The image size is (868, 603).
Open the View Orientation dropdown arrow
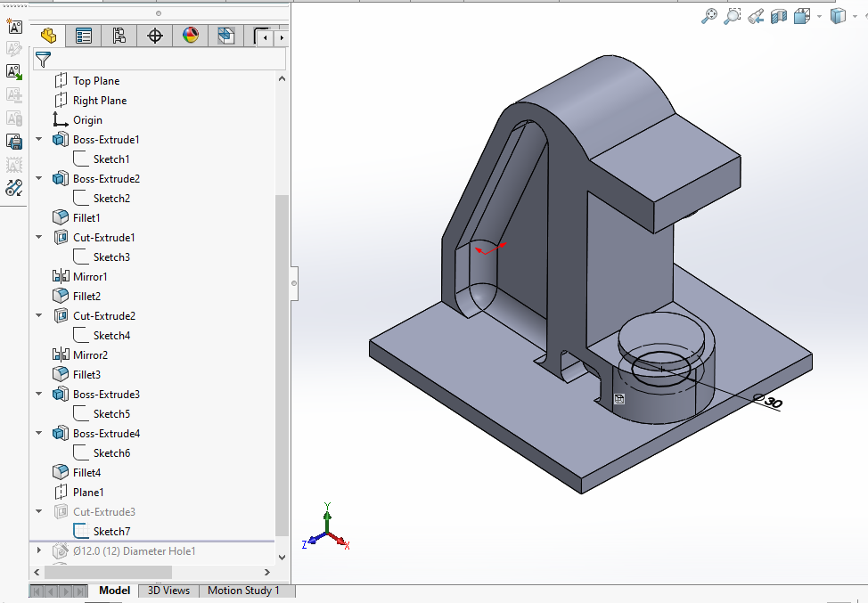[819, 16]
